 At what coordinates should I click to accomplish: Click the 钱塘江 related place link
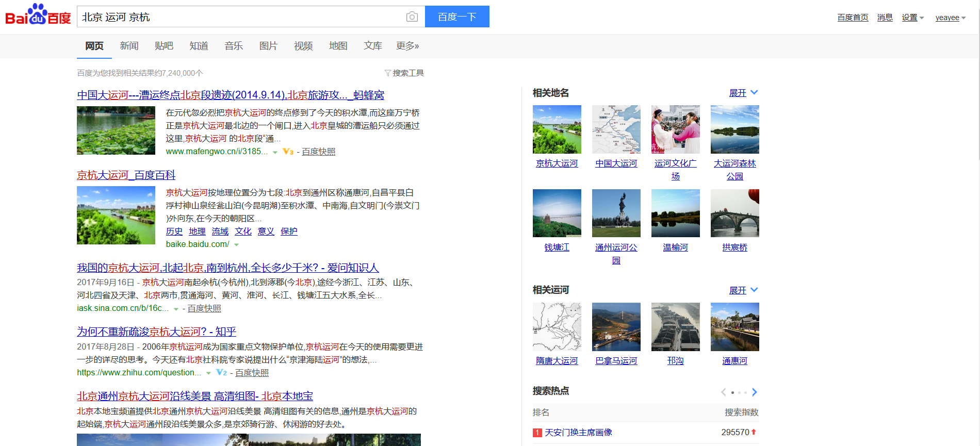click(x=557, y=247)
